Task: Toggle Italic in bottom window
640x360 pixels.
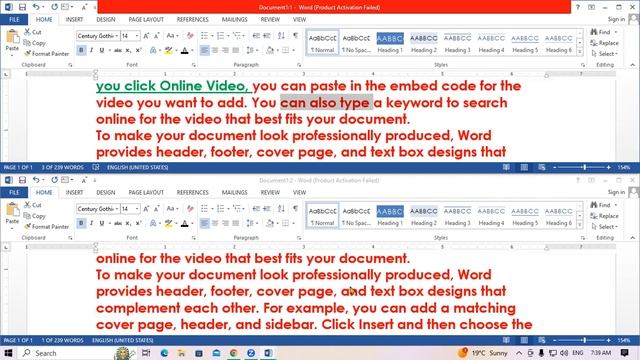Action: point(91,223)
